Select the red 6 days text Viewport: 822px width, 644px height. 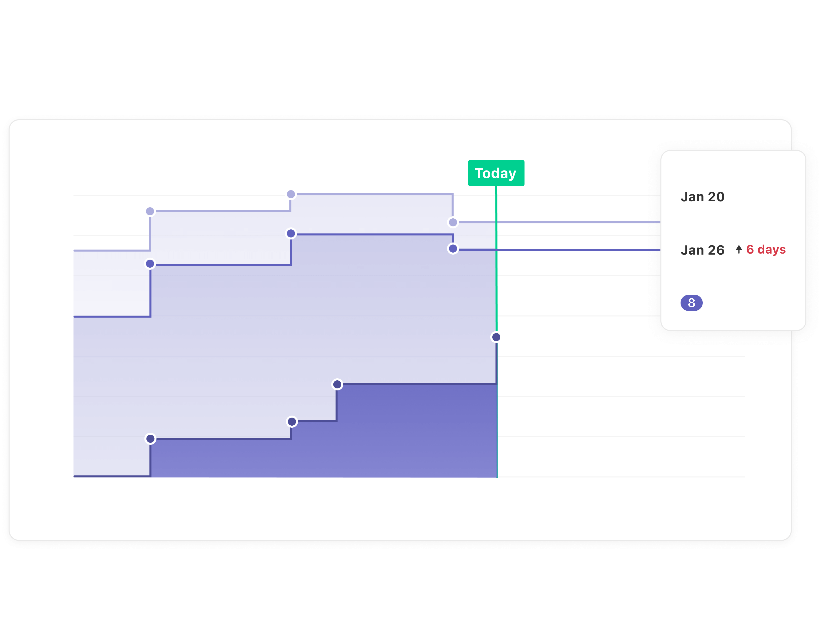[x=766, y=249]
